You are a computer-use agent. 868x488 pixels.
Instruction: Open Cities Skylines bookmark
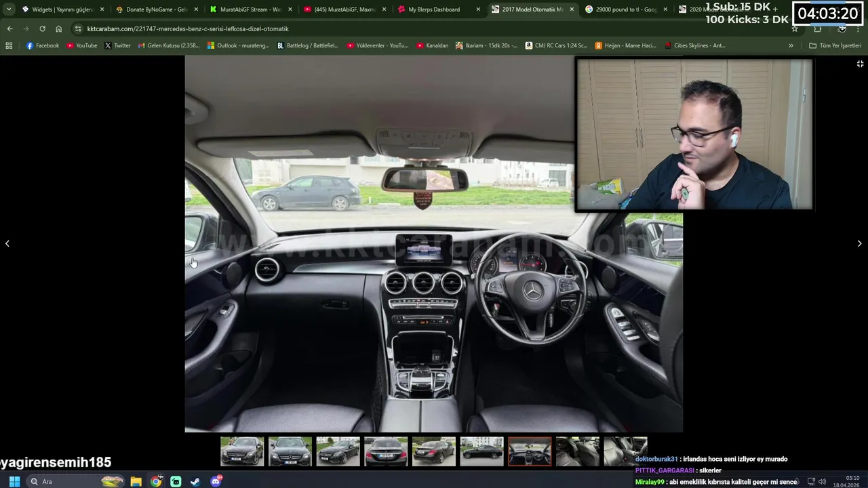pos(694,45)
